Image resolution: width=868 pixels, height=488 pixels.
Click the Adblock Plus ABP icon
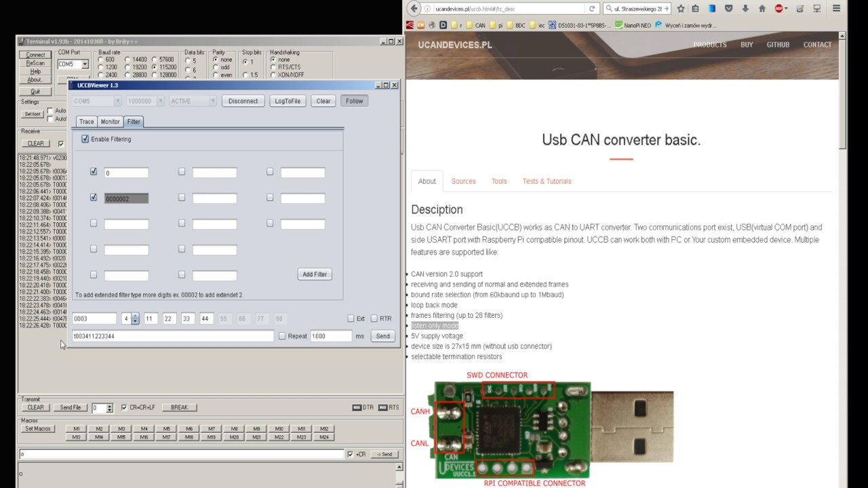[x=778, y=9]
